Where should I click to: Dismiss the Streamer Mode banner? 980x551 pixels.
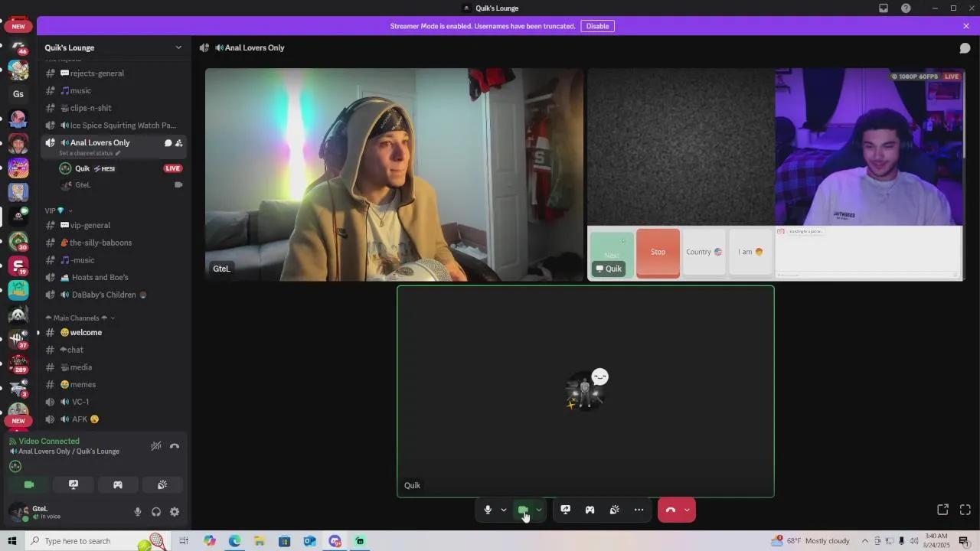pos(966,26)
